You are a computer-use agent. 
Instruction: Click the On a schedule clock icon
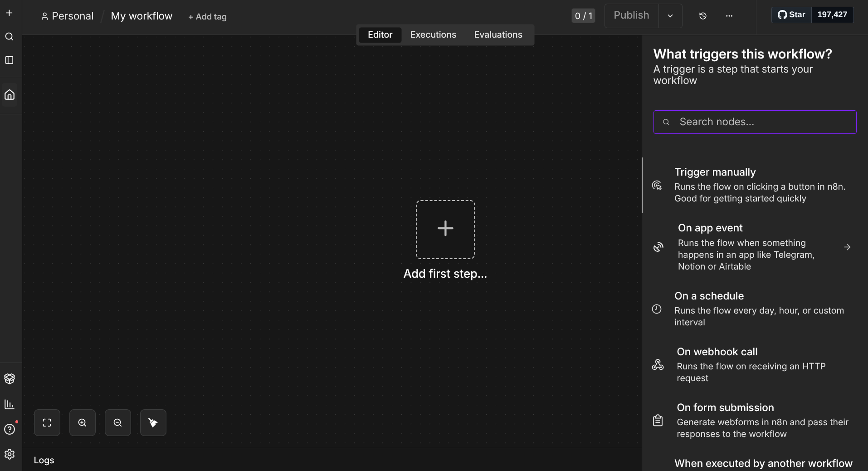657,309
